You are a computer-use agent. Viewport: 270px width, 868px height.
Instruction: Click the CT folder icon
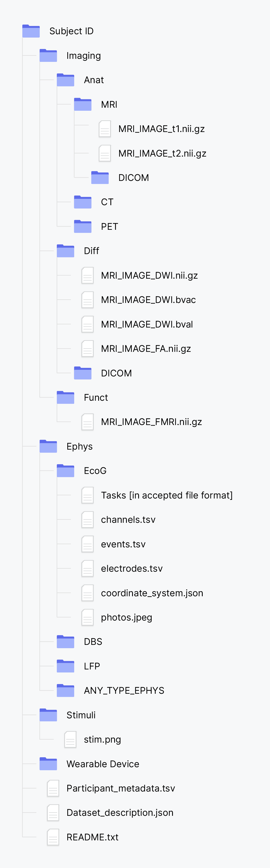click(x=82, y=202)
